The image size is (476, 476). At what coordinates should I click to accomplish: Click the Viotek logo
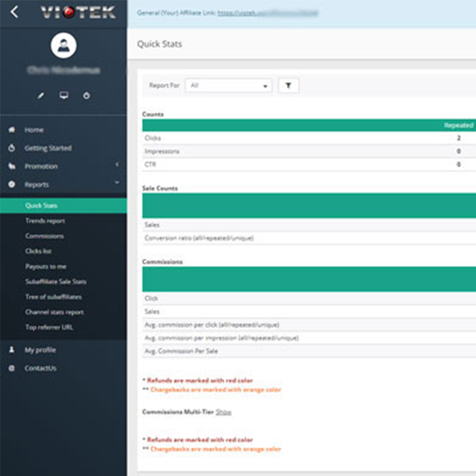click(x=78, y=12)
